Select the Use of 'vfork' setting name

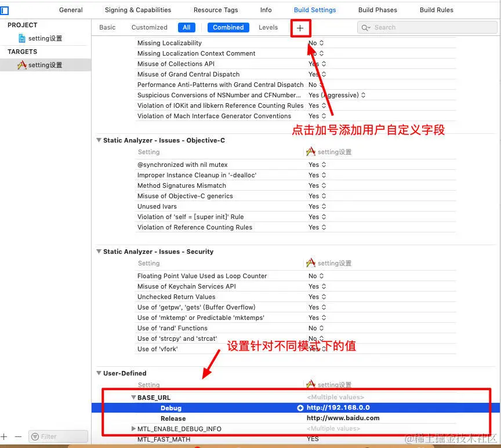tap(157, 349)
